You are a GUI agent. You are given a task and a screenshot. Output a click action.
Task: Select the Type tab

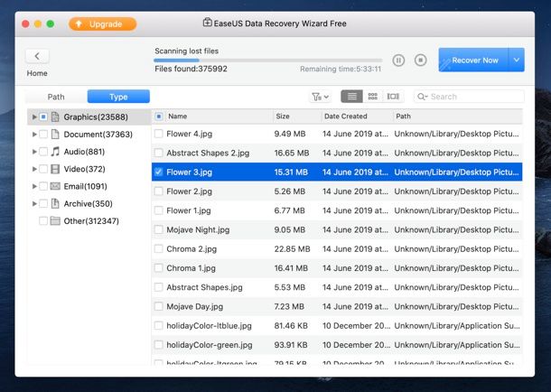point(118,97)
